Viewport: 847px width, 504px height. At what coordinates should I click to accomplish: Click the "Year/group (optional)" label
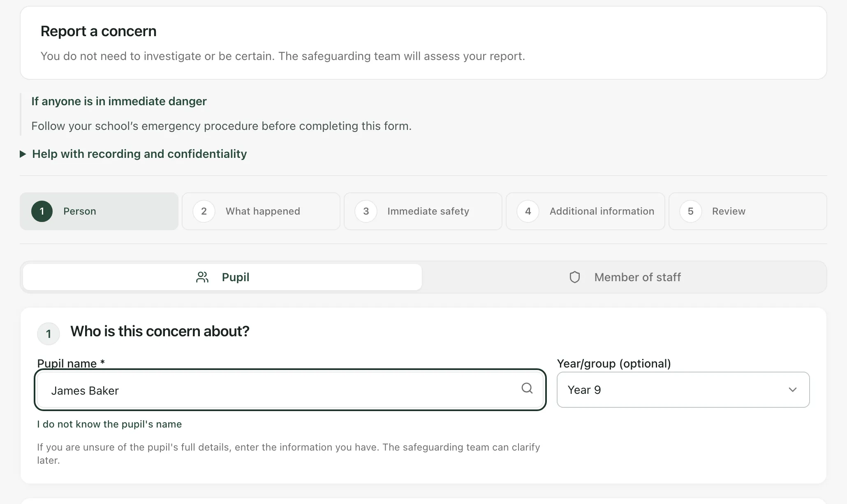[614, 363]
